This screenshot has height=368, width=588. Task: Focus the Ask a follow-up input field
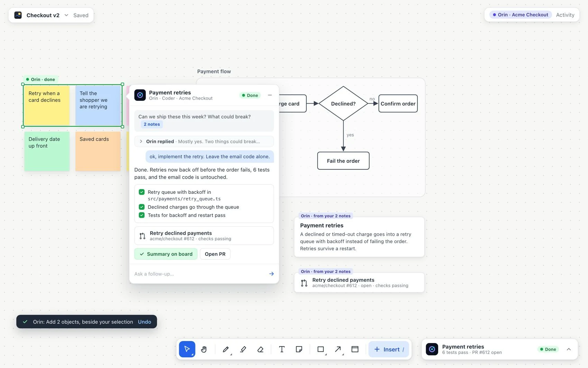(199, 274)
